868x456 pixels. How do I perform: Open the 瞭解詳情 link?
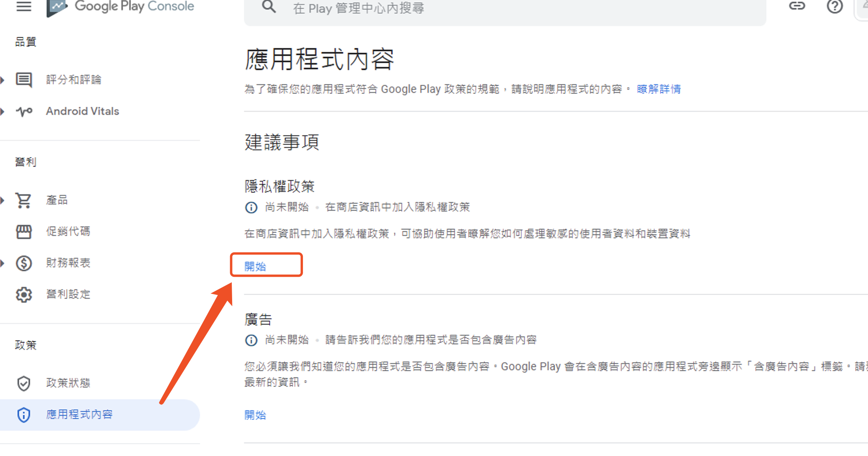[x=658, y=89]
